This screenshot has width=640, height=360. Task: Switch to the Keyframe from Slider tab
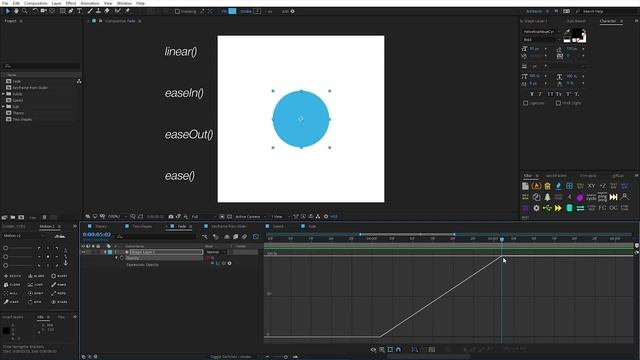coord(229,226)
